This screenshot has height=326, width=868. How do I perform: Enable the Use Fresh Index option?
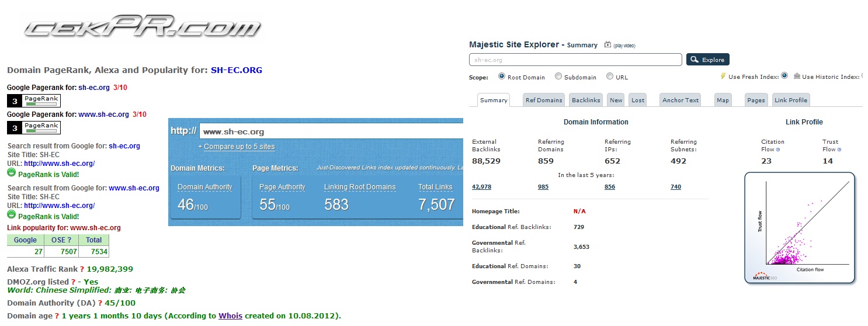tap(784, 76)
